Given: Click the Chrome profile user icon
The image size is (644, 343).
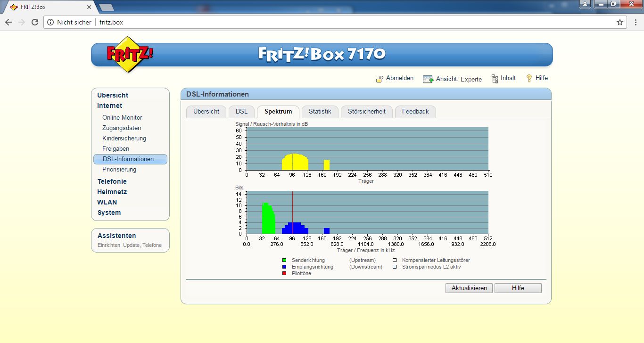Looking at the screenshot, I should pyautogui.click(x=585, y=4).
